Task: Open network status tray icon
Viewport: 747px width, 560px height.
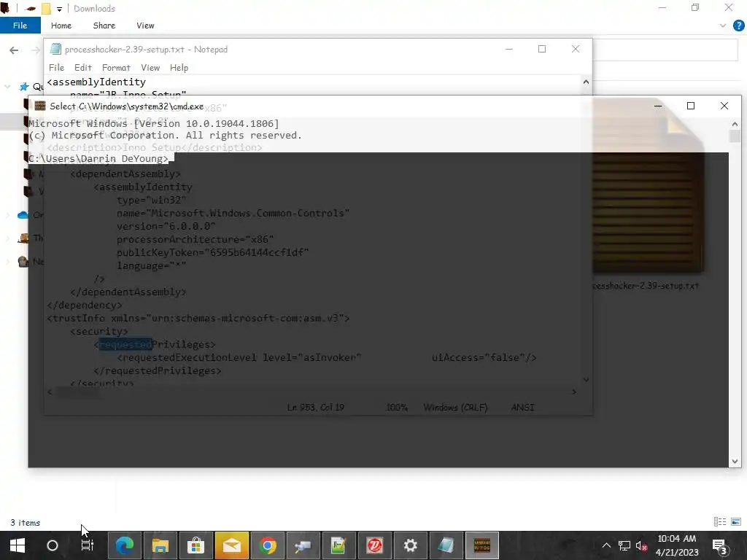Action: (x=624, y=545)
